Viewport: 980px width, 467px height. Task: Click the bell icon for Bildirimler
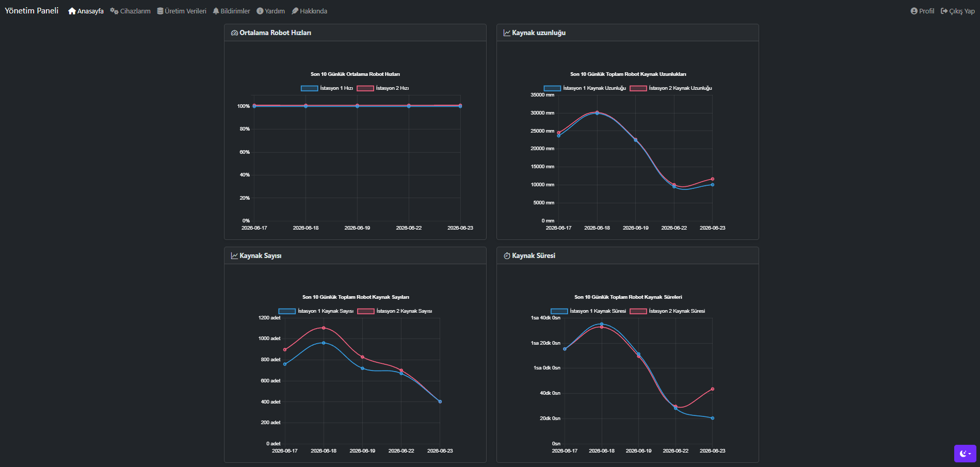click(x=216, y=11)
